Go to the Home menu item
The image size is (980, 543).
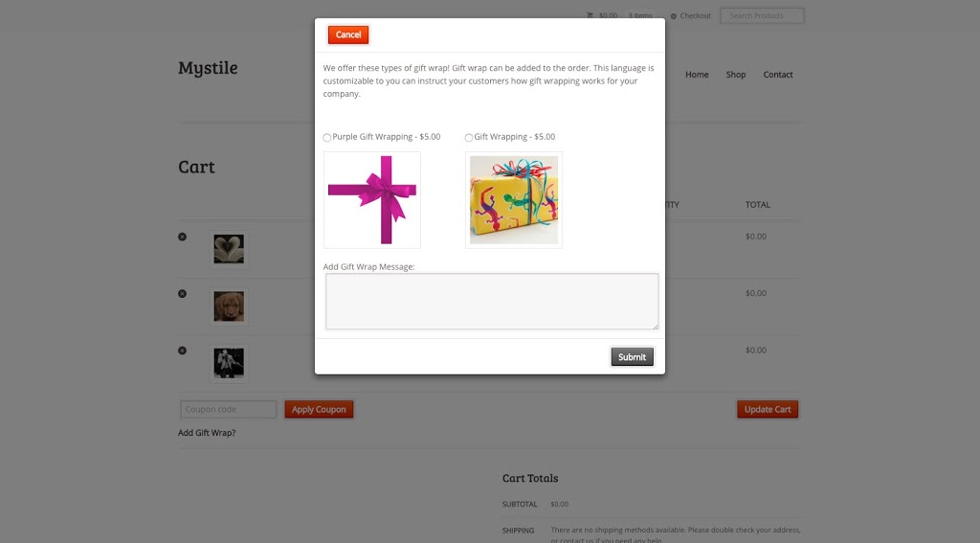click(x=697, y=75)
